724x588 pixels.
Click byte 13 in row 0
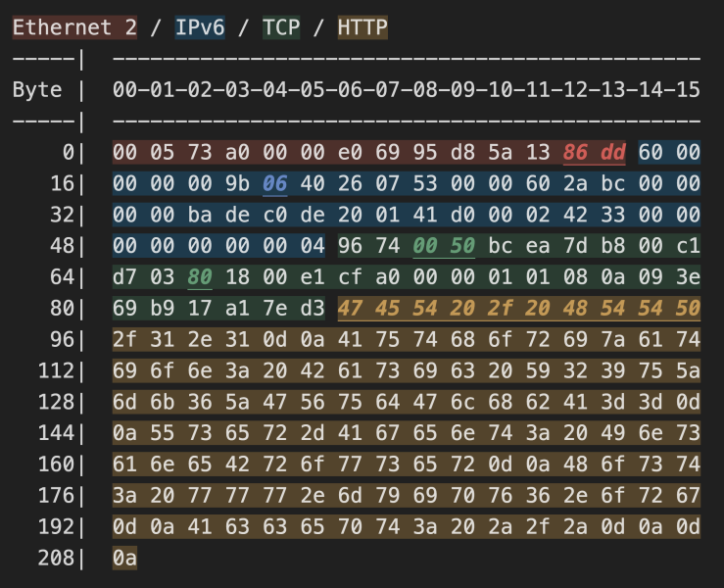coord(538,153)
